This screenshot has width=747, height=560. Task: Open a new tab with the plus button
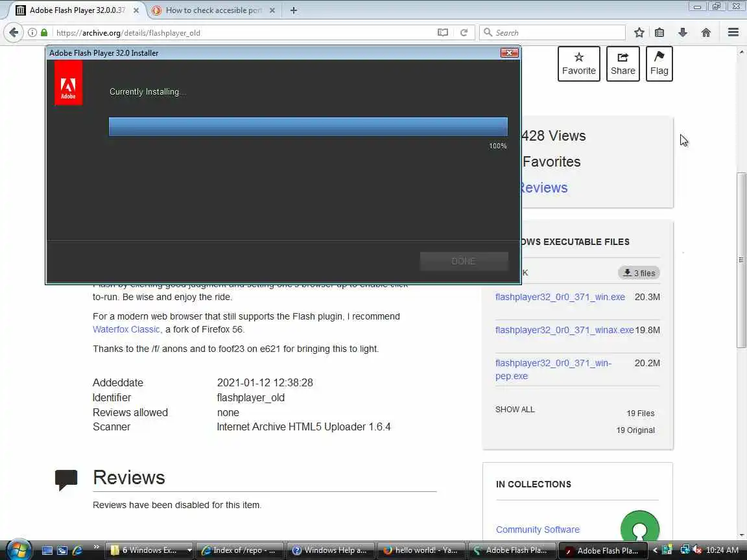[x=294, y=10]
